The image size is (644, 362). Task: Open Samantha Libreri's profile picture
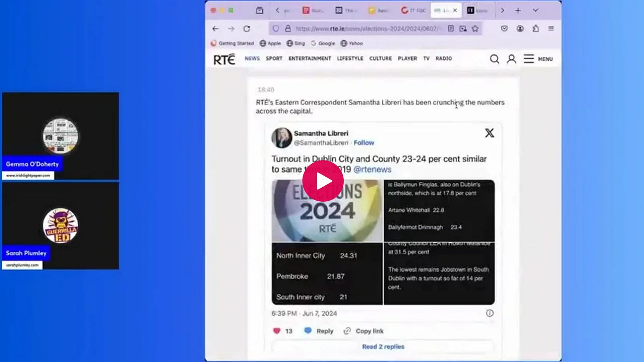pyautogui.click(x=282, y=138)
